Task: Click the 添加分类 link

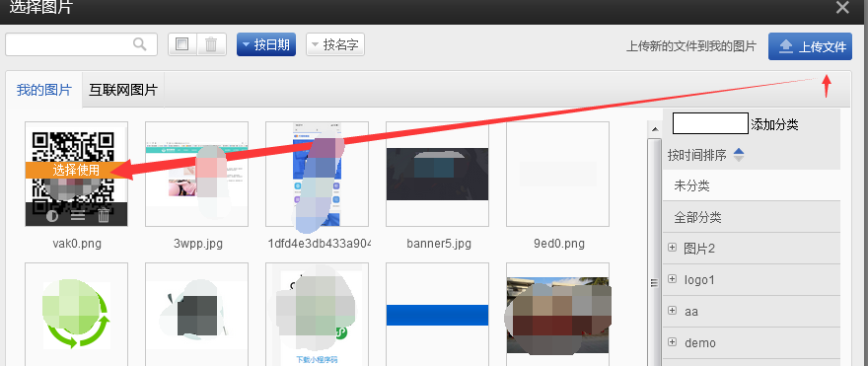Action: click(x=774, y=124)
